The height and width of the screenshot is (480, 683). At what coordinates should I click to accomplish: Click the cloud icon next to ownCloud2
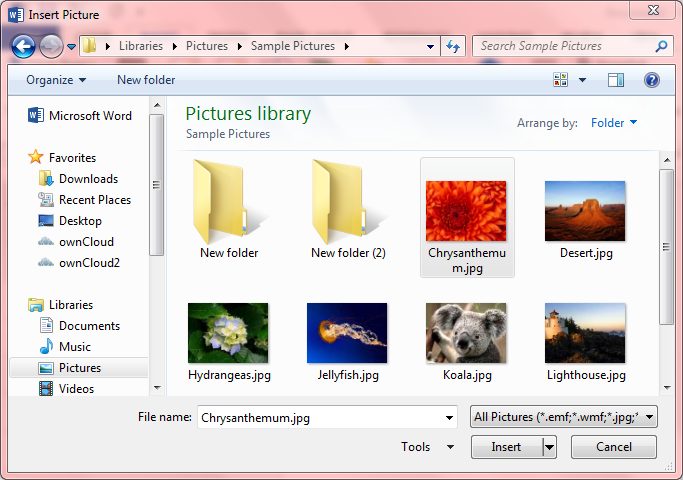[x=46, y=262]
